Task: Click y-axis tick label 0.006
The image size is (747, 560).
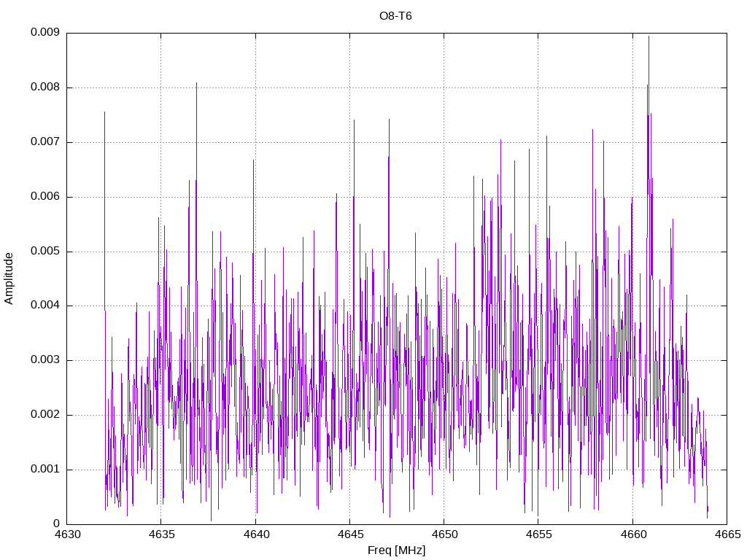Action: [45, 197]
